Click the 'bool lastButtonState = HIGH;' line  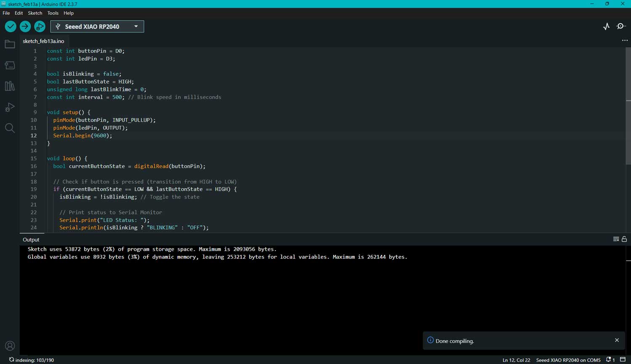coord(91,82)
